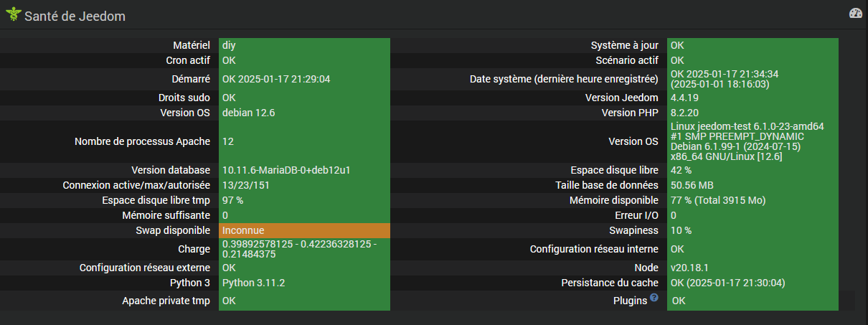Select the Apache private tmp label
Screen dimensions: 868x325
pos(166,301)
